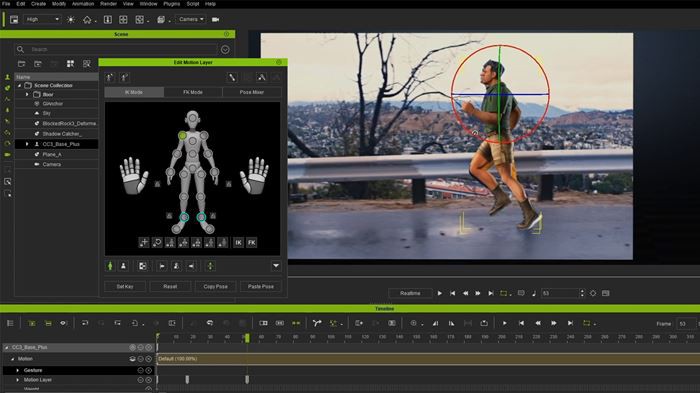Go to start in viewport playback bar

click(453, 293)
